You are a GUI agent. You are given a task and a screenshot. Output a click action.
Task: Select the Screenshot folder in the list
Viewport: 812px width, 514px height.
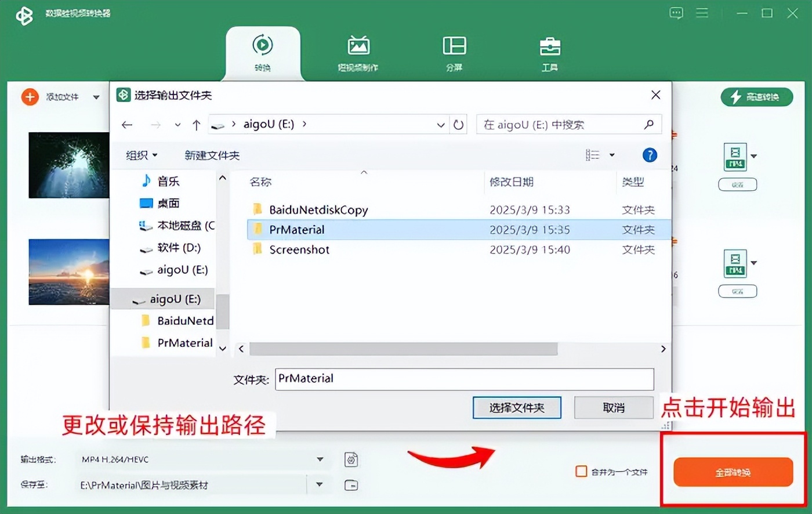coord(299,249)
